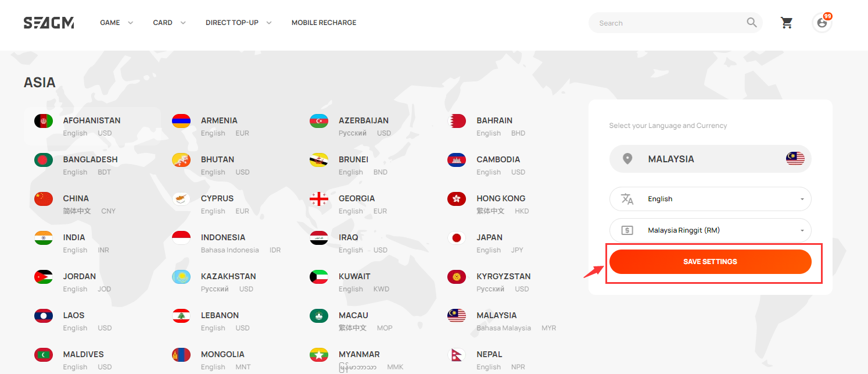
Task: Expand the CARD menu
Action: (169, 23)
